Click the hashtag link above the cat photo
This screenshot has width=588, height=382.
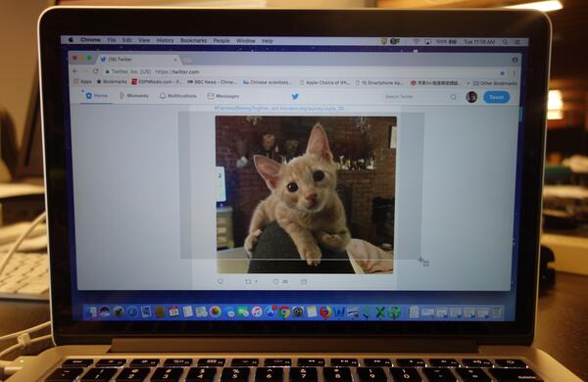pos(242,108)
